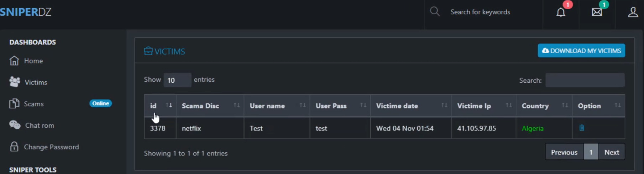Viewport: 644px width, 174px height.
Task: Click the briefcase icon beside VICTIMS title
Action: (148, 51)
